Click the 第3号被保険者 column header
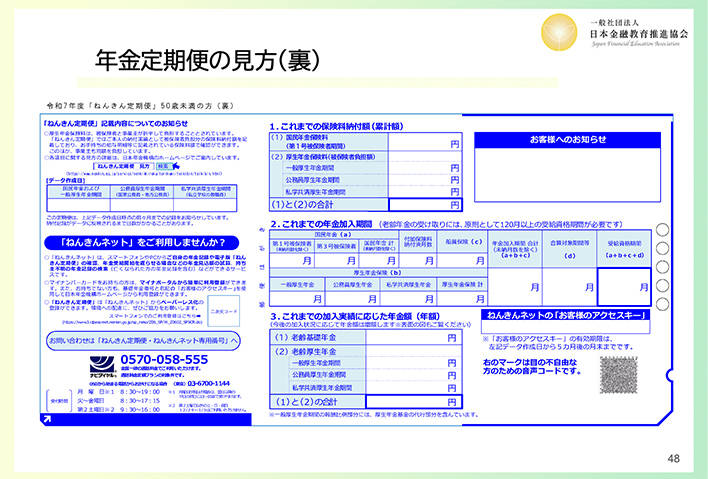Viewport: 708px width, 479px height. (336, 246)
